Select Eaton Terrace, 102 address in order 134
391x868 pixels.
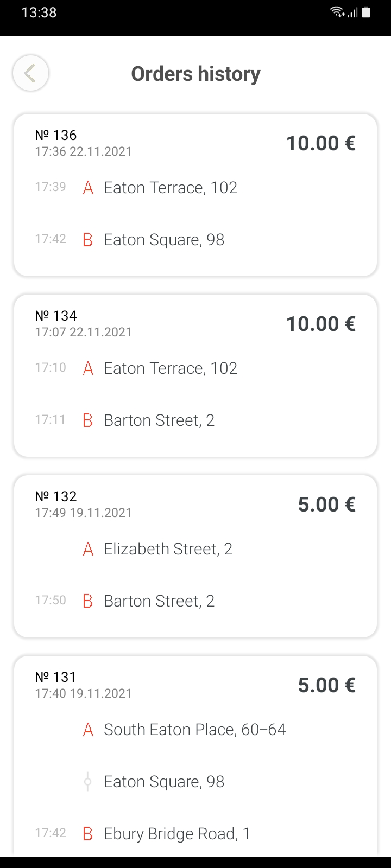[x=171, y=368]
